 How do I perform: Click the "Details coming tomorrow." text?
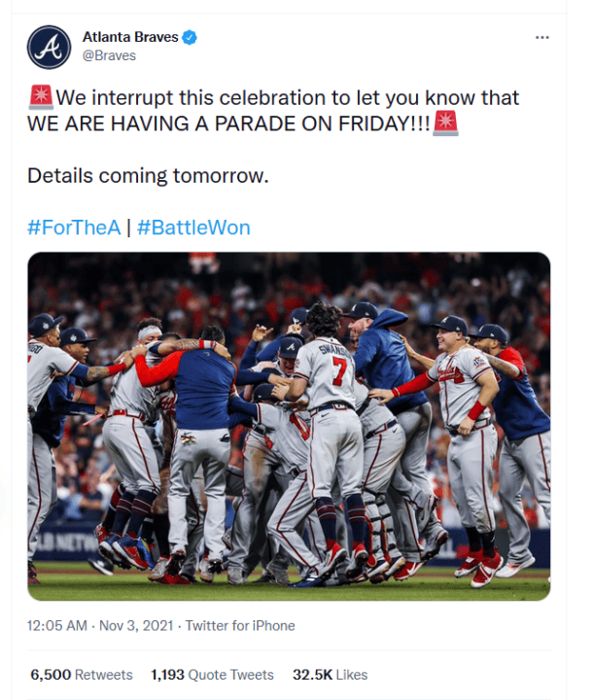(147, 176)
